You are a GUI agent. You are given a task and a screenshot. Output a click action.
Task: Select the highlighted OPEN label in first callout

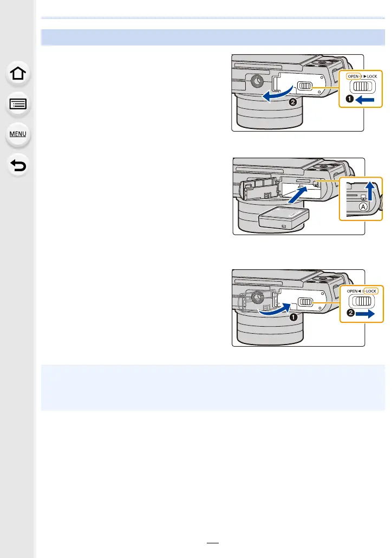(x=353, y=76)
